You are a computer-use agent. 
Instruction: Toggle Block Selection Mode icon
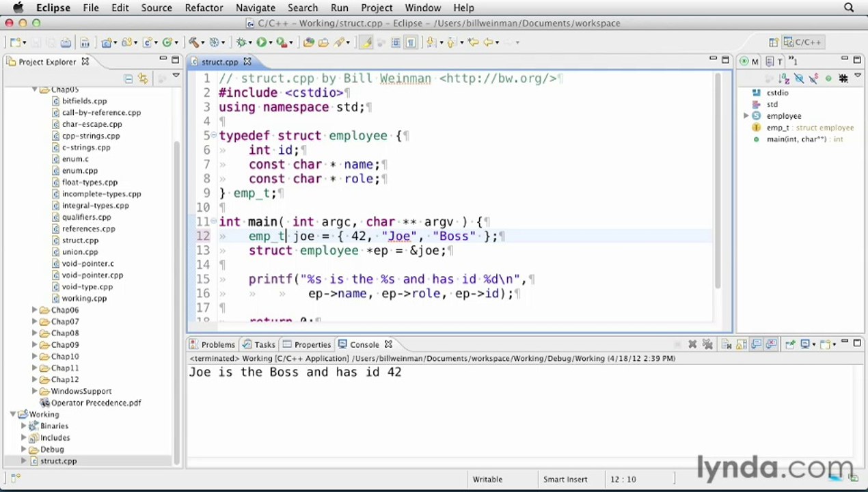pyautogui.click(x=396, y=42)
